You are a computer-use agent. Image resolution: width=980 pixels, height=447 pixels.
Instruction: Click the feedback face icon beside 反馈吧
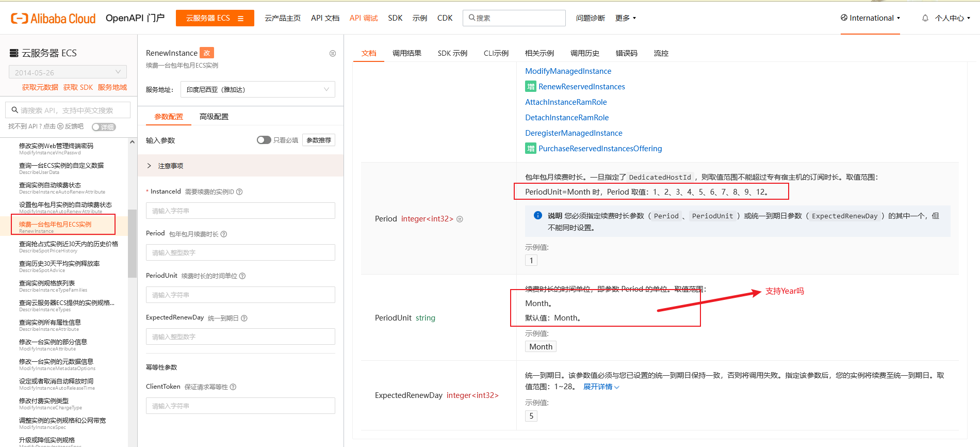(60, 126)
